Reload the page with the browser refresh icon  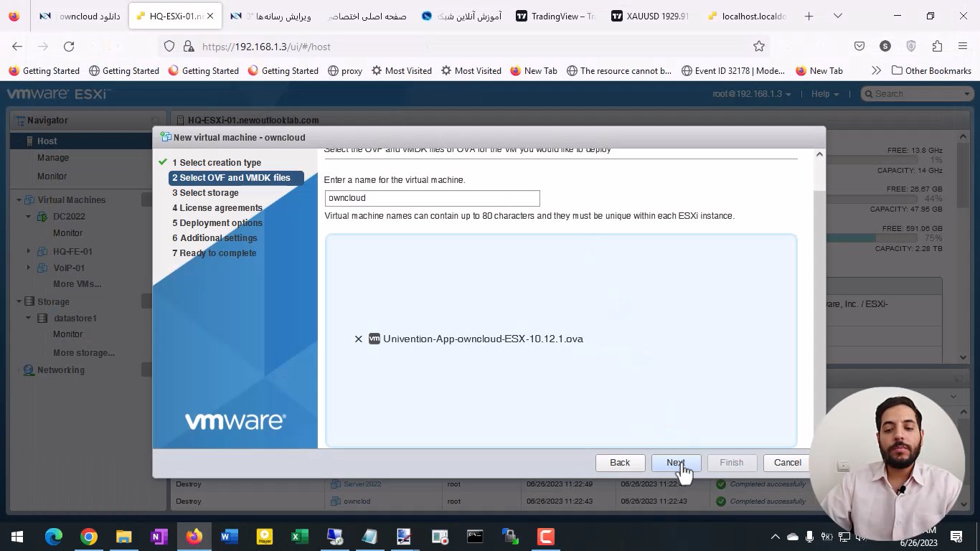69,47
